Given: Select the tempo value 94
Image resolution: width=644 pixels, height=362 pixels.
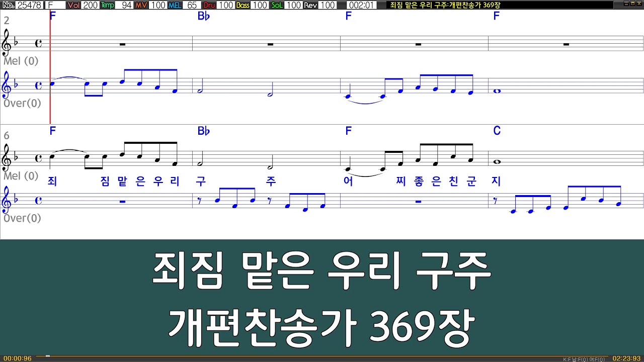Looking at the screenshot, I should (x=124, y=5).
